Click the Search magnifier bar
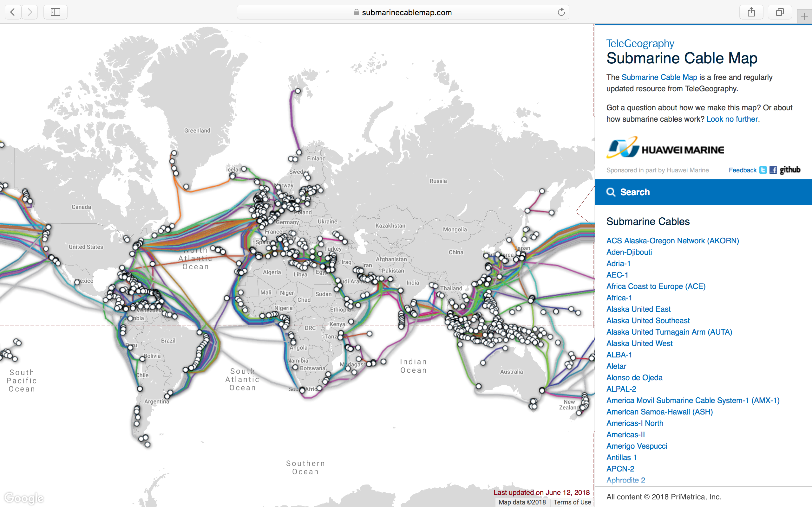Image resolution: width=812 pixels, height=507 pixels. pyautogui.click(x=703, y=192)
